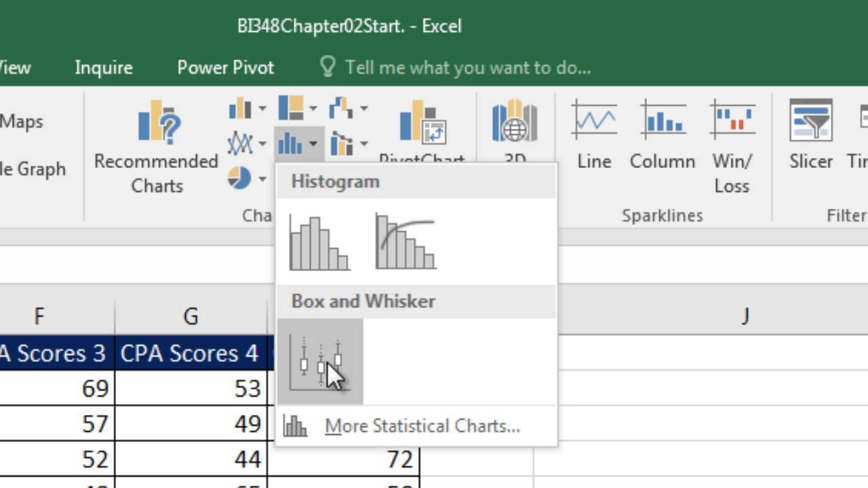The width and height of the screenshot is (868, 488).
Task: Select the Histogram chart type
Action: [x=319, y=243]
